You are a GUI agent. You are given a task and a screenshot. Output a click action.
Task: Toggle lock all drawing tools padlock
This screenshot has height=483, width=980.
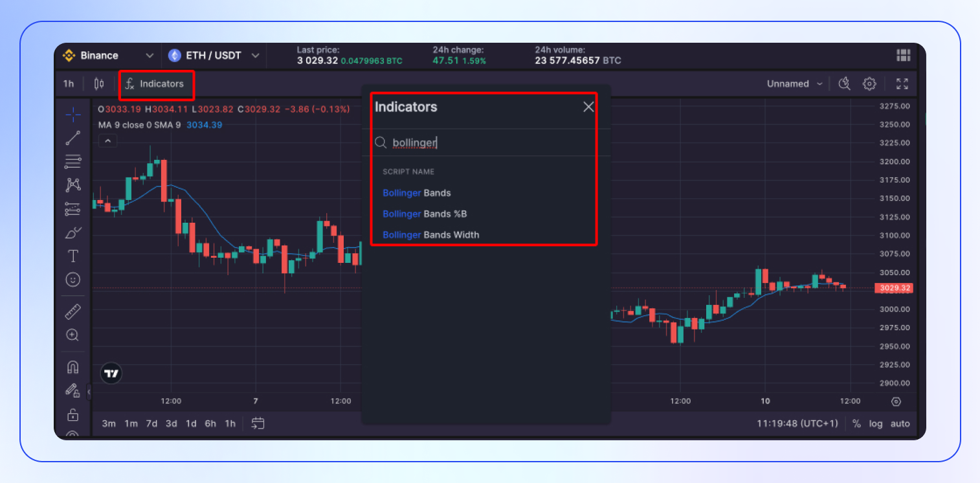click(x=73, y=414)
